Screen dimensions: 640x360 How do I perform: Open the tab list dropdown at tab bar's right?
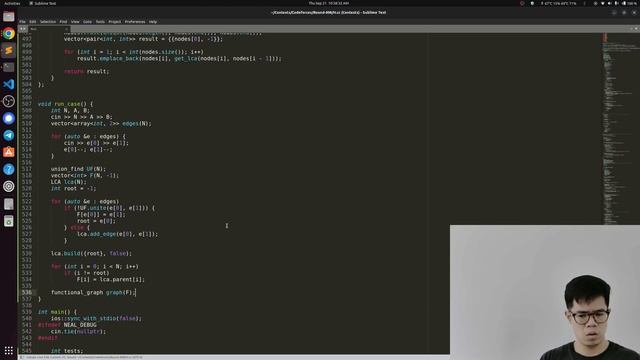click(x=636, y=29)
